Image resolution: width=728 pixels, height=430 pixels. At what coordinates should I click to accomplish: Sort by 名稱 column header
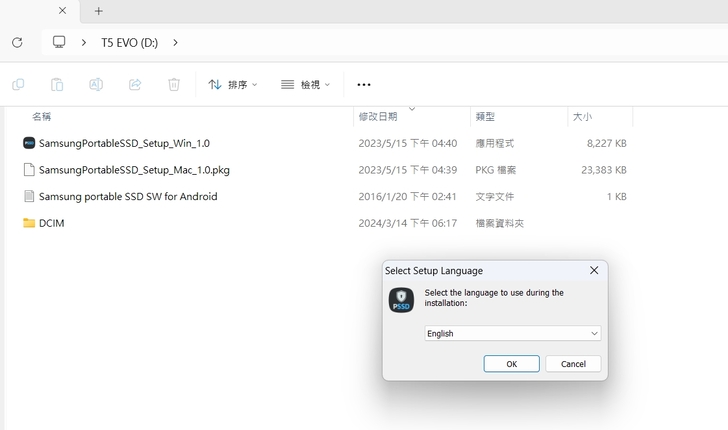[41, 117]
